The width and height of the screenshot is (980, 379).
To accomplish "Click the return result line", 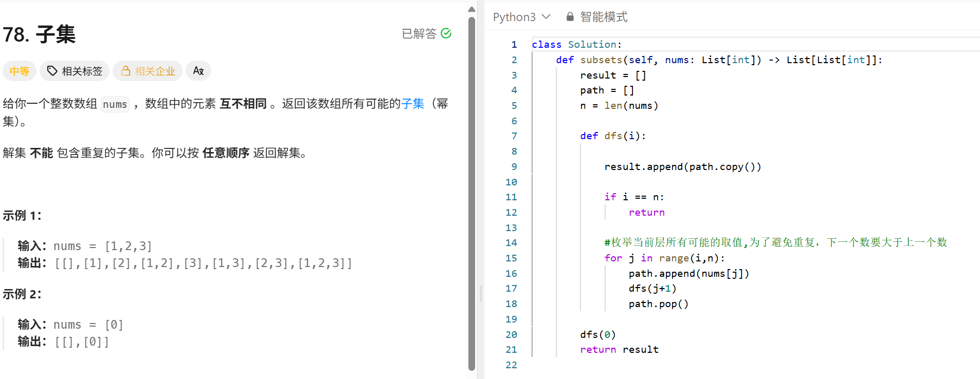I will [x=619, y=350].
